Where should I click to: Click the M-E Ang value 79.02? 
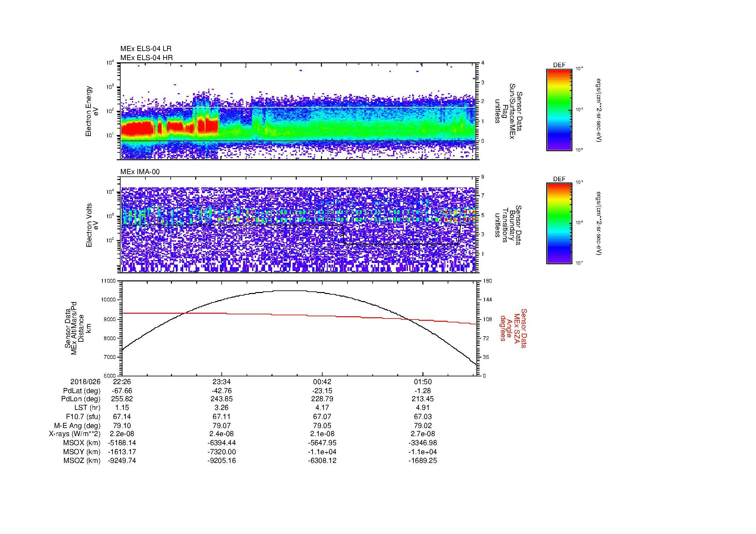coord(422,425)
